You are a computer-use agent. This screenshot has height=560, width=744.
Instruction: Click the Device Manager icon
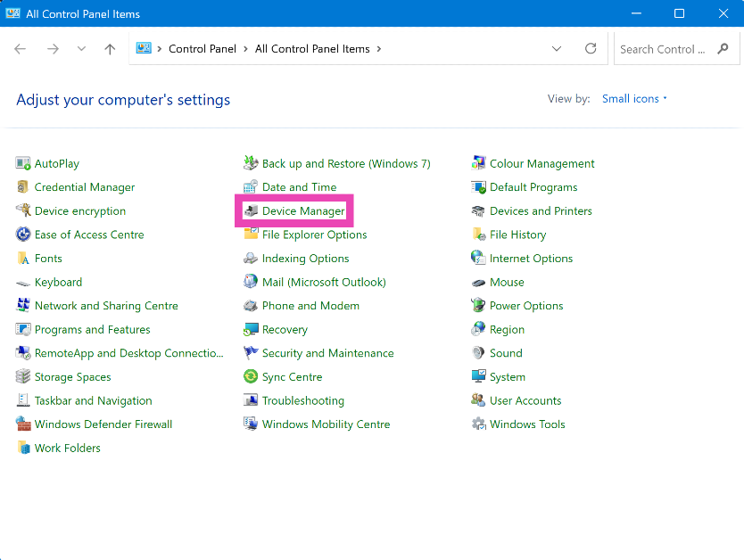point(251,211)
